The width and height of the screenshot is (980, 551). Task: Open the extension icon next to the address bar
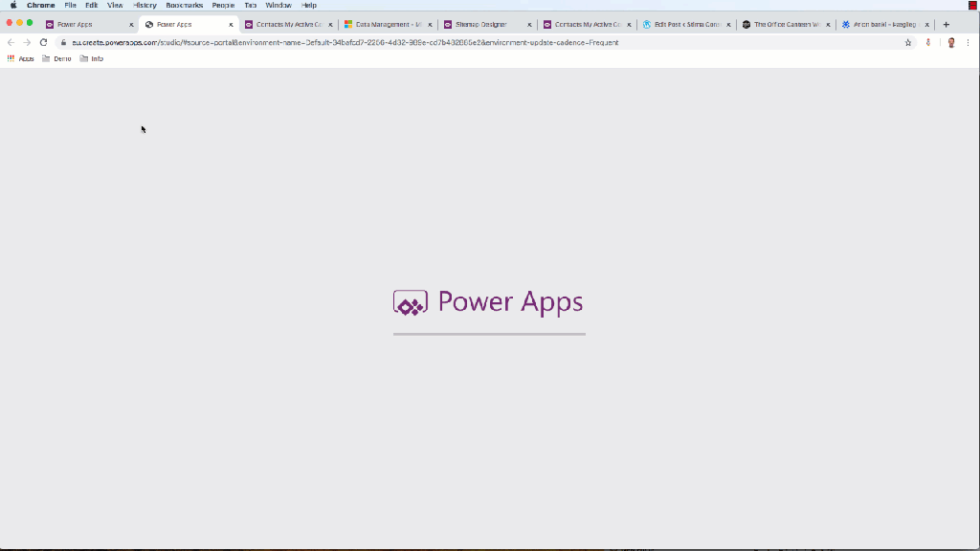click(927, 42)
